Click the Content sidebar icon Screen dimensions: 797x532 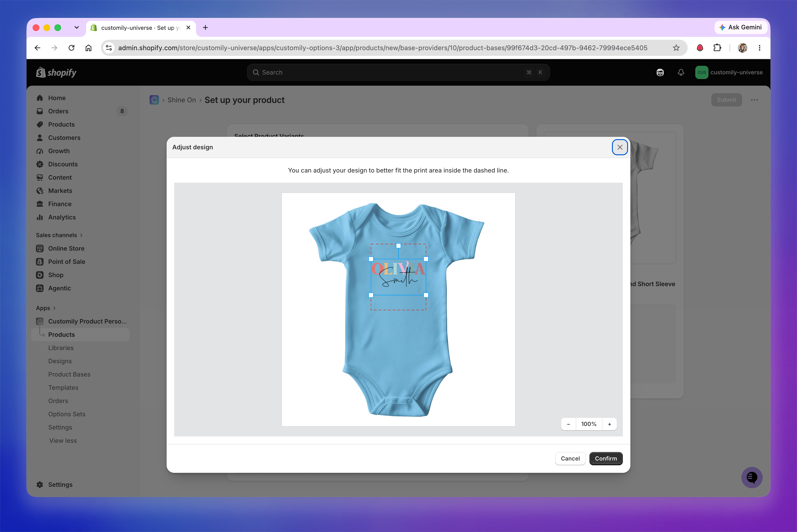[40, 177]
